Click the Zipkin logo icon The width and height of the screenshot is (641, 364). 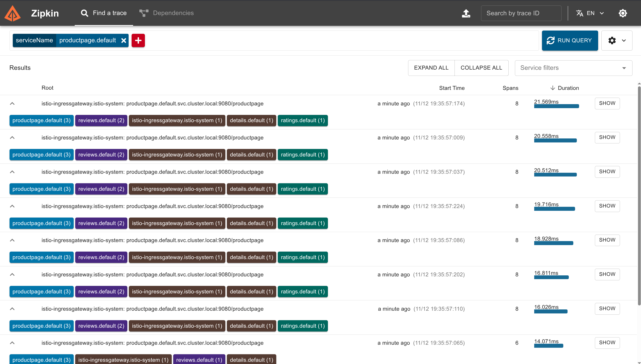pos(13,13)
